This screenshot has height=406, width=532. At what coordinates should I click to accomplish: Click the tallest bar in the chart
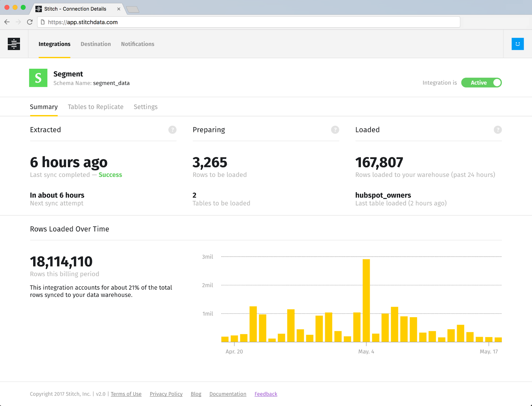366,299
